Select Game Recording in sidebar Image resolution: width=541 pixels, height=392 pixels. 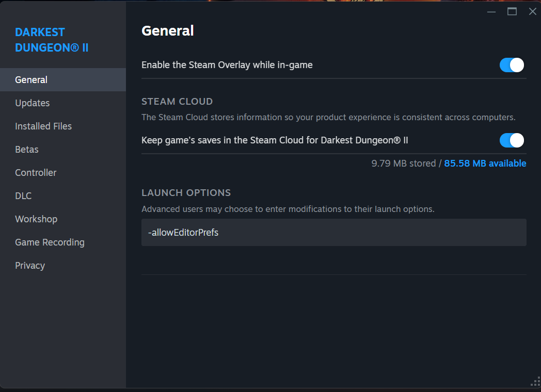[x=50, y=242]
